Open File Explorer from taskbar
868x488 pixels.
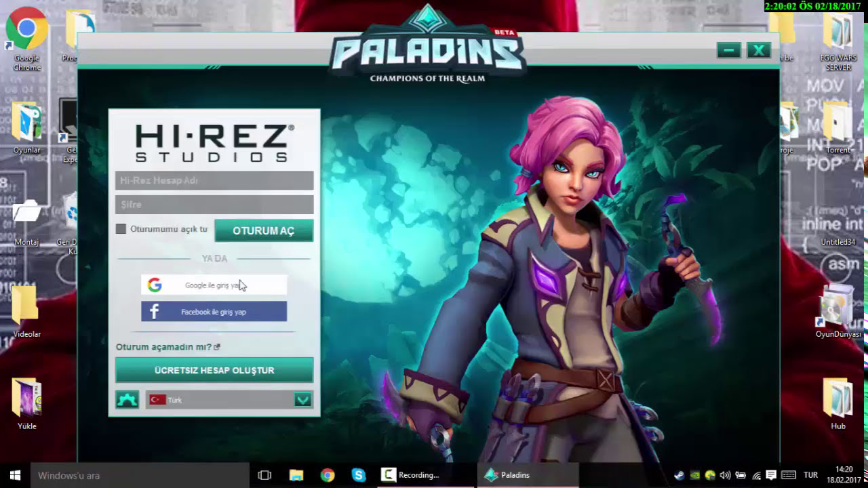[296, 475]
